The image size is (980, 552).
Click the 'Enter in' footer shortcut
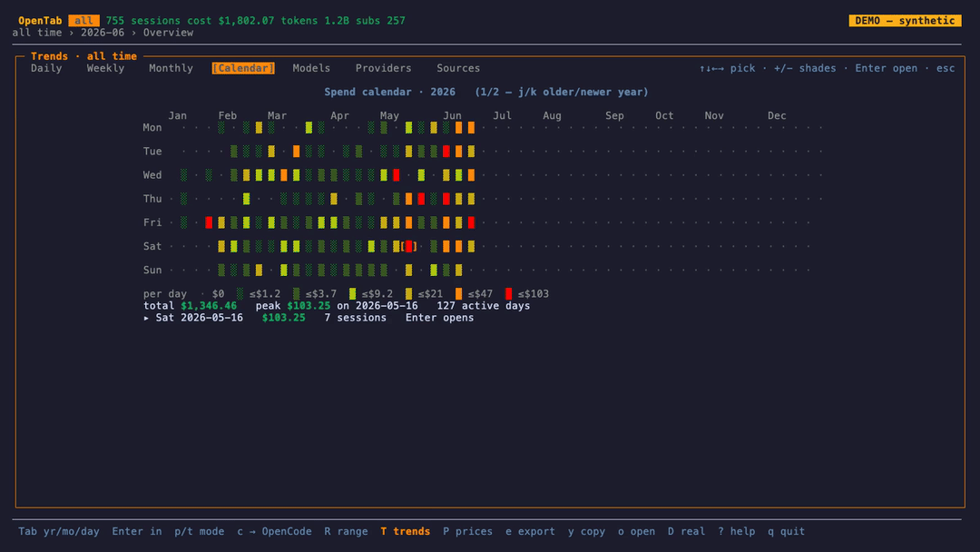[x=137, y=531]
